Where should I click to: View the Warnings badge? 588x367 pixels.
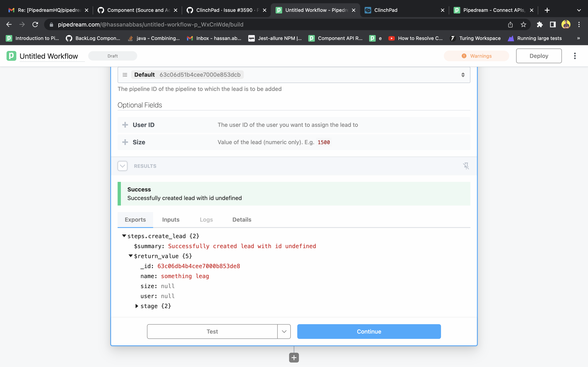[x=476, y=56]
